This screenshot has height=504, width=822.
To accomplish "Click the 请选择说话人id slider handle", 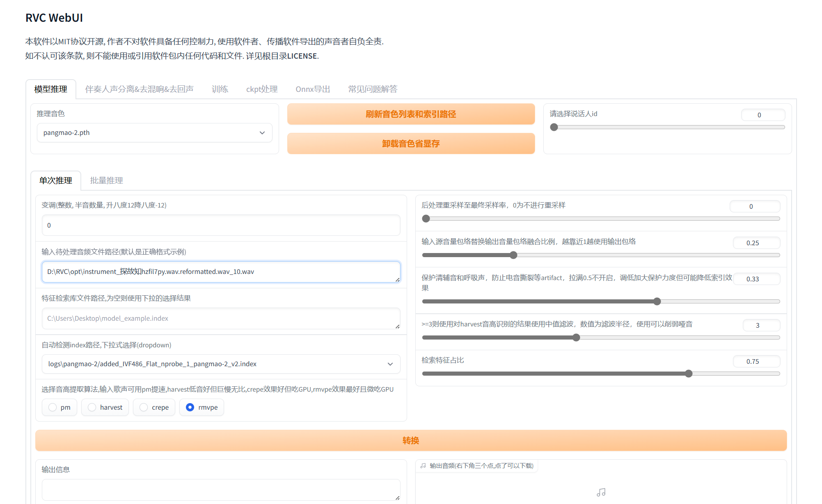I will [554, 127].
